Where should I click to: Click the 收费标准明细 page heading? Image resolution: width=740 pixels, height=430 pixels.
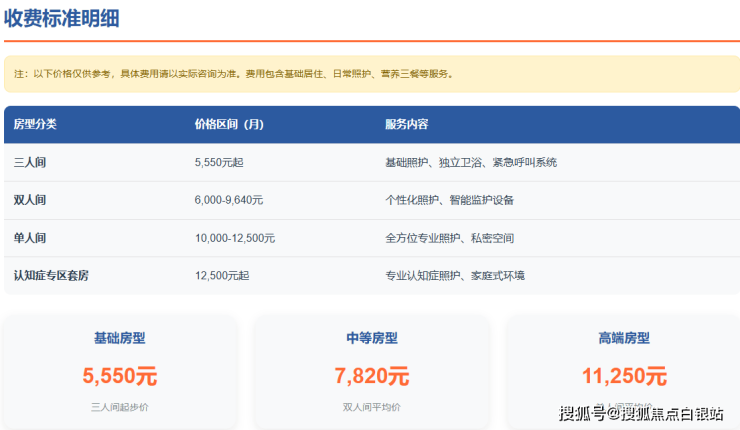69,17
